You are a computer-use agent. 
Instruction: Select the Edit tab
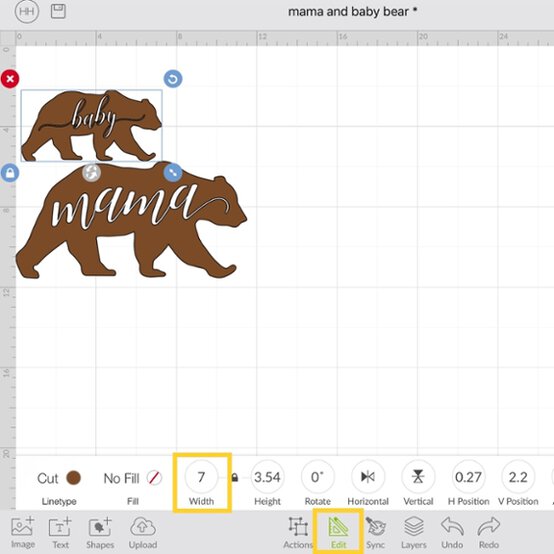[338, 533]
